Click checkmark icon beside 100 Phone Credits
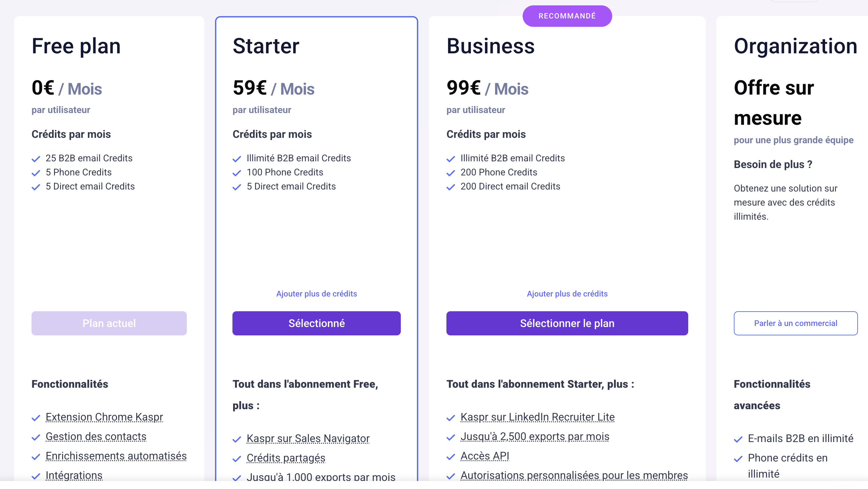 [x=237, y=173]
